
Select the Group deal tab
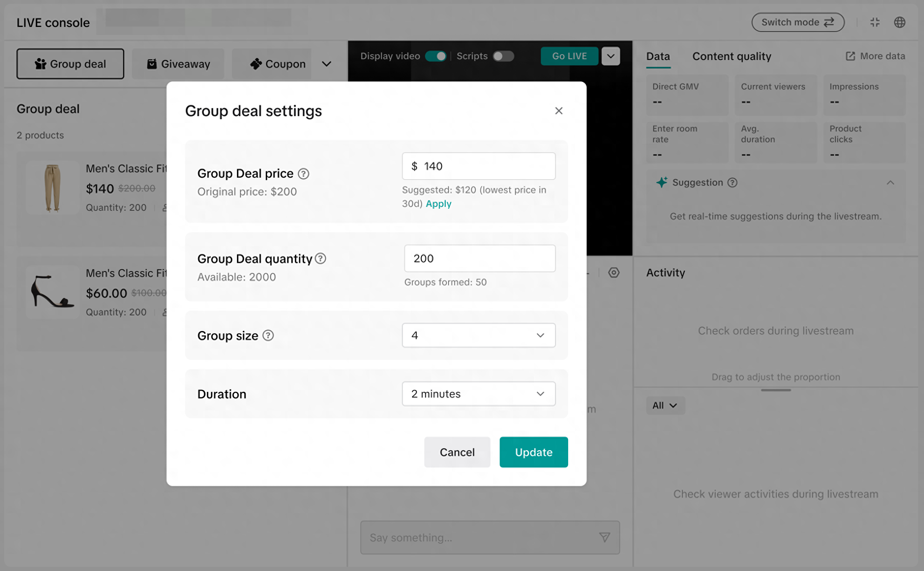[70, 64]
